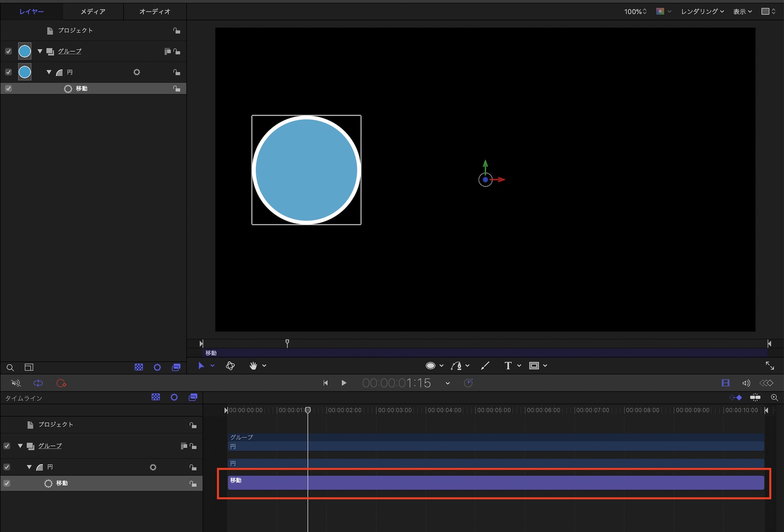Click the search icon in layers panel
Screen dimensions: 784x532
click(10, 367)
